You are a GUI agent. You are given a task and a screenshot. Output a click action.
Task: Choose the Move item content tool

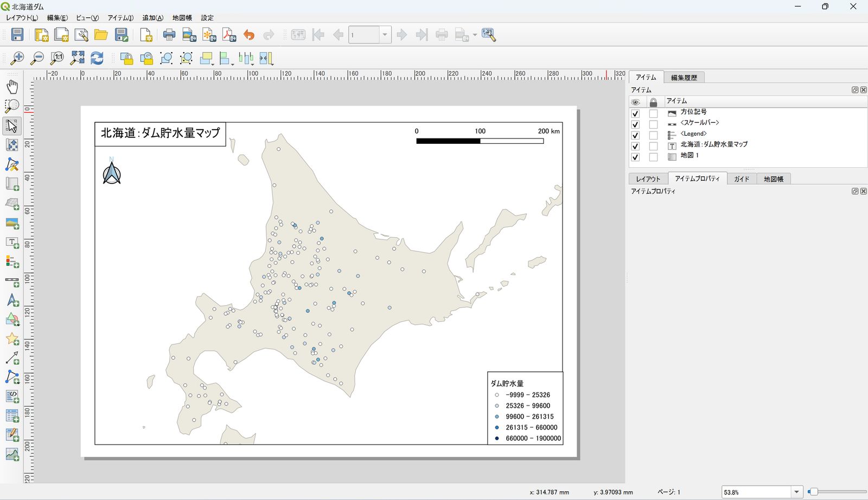click(12, 145)
